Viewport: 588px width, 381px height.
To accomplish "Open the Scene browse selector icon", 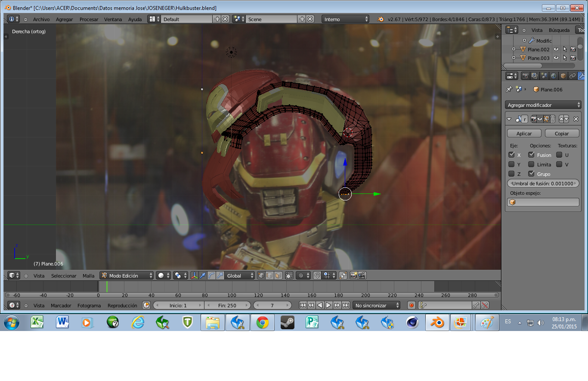I will [239, 19].
